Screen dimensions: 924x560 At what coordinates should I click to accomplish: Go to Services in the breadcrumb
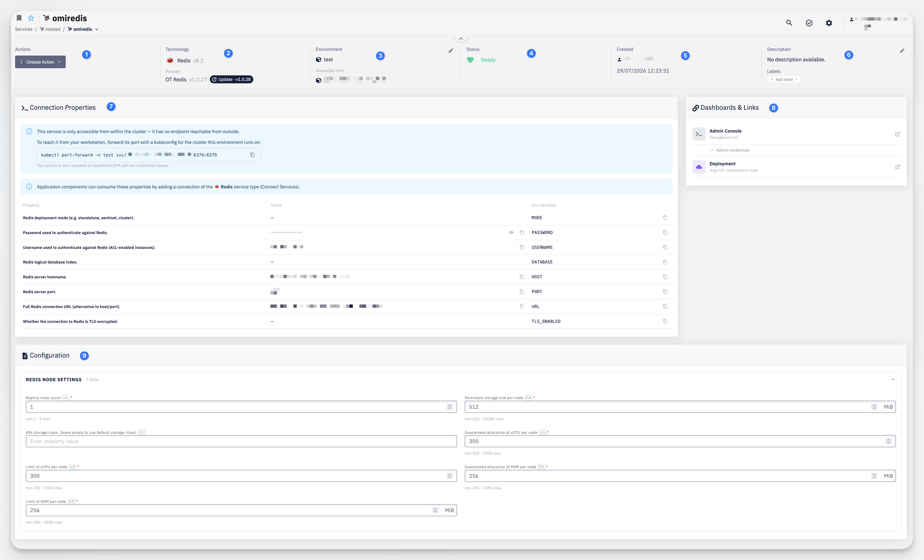(24, 29)
